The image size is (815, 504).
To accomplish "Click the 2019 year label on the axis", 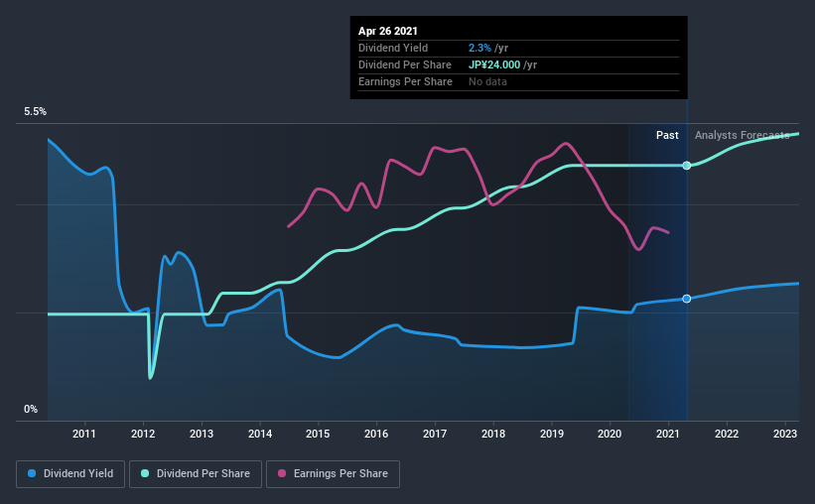I will [552, 434].
